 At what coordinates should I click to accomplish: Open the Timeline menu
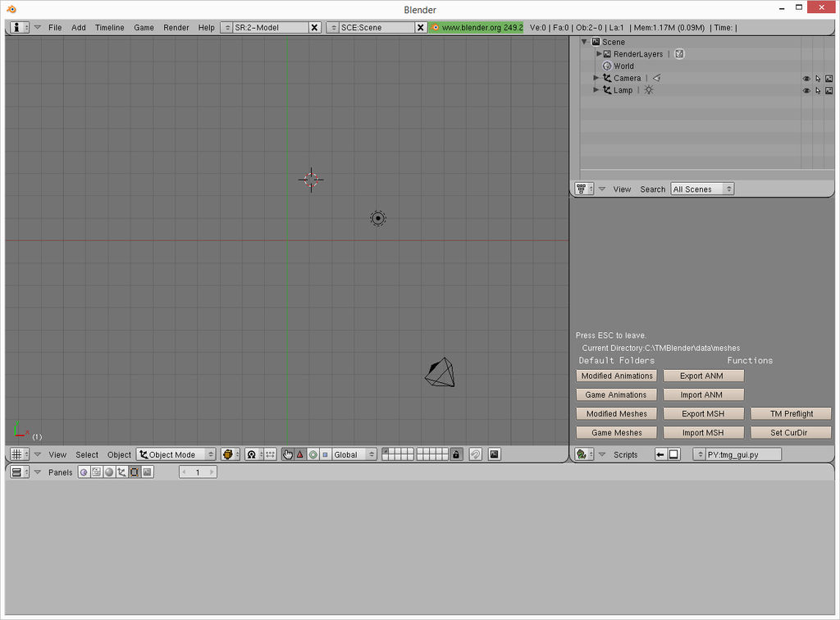(x=110, y=27)
